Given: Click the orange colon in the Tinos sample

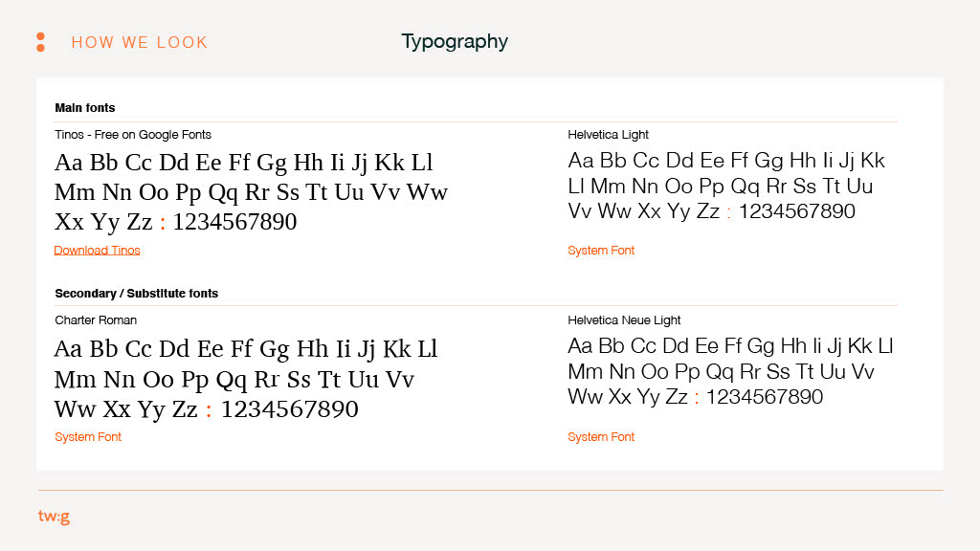Looking at the screenshot, I should tap(163, 223).
